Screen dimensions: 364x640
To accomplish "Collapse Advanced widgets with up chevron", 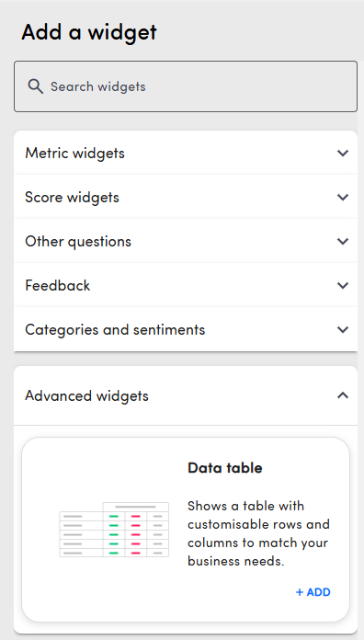I will pyautogui.click(x=343, y=395).
